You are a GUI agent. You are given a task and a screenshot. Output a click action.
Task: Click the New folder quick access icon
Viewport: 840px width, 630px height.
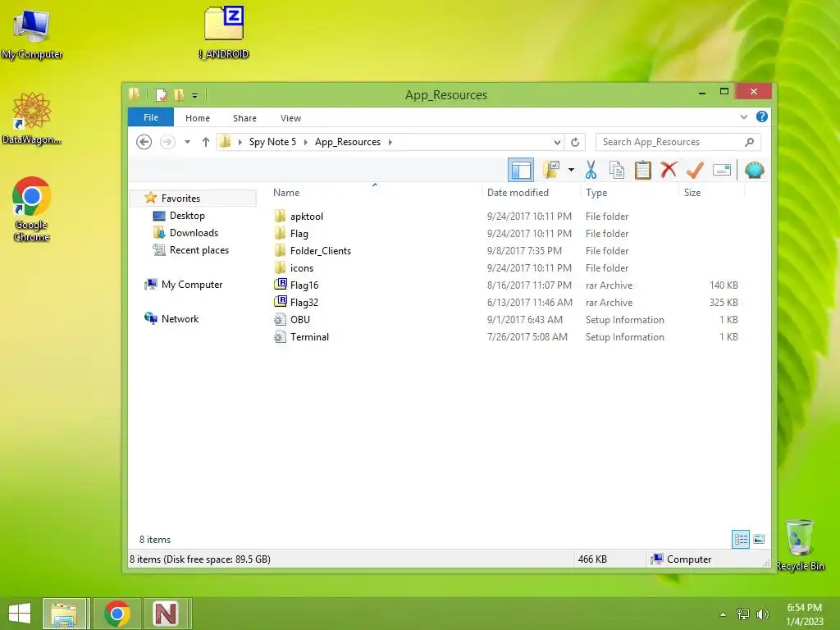point(179,95)
